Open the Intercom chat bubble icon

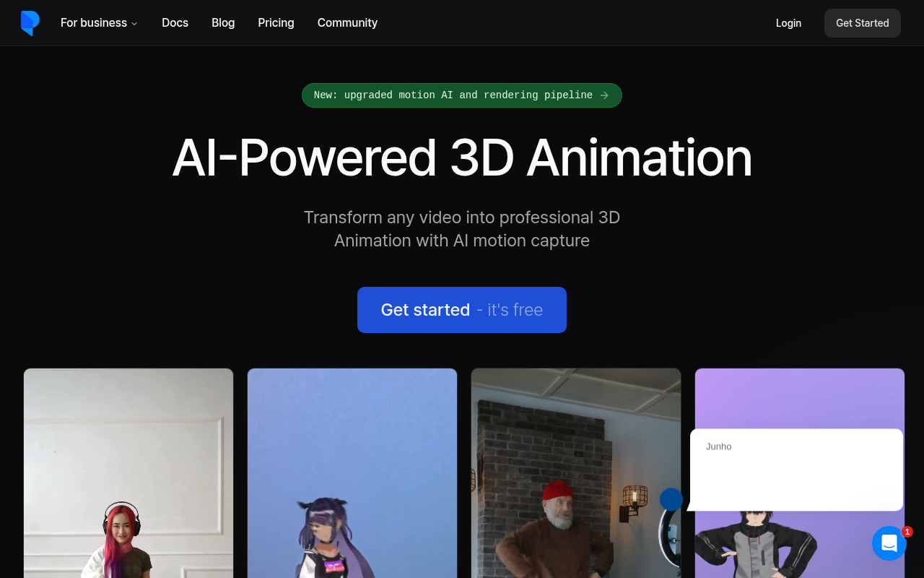click(889, 543)
